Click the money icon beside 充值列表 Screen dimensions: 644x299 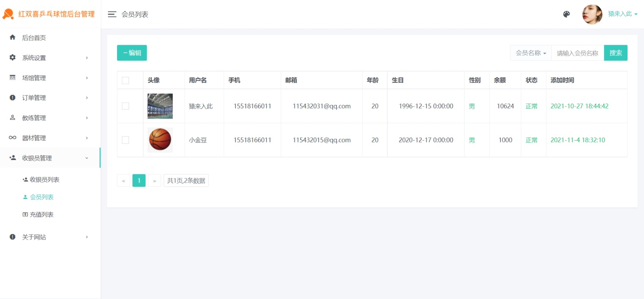tap(25, 215)
